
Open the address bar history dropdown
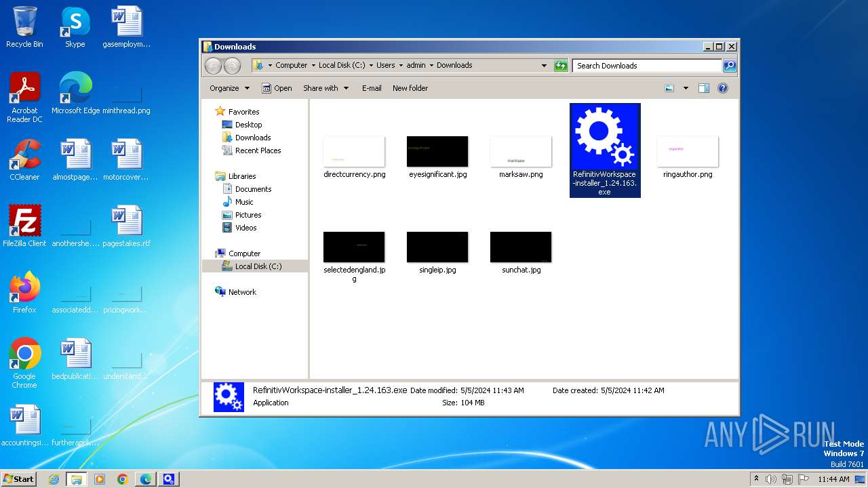544,66
